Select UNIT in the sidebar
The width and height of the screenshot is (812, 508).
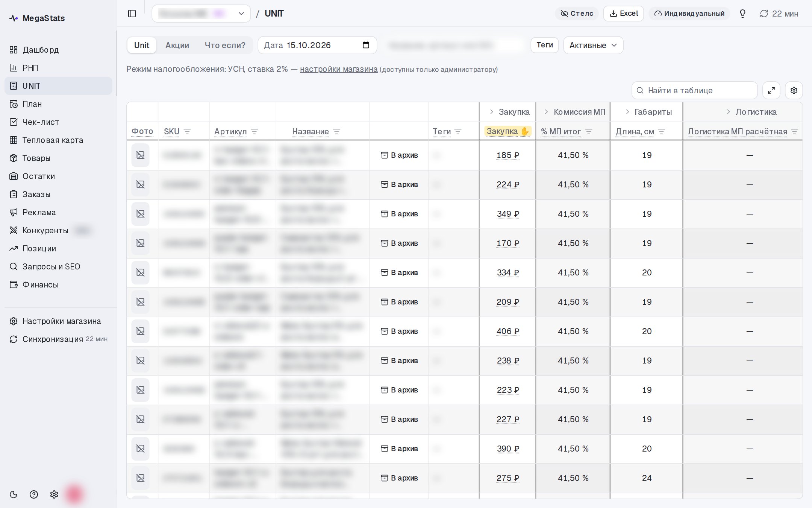[x=58, y=86]
